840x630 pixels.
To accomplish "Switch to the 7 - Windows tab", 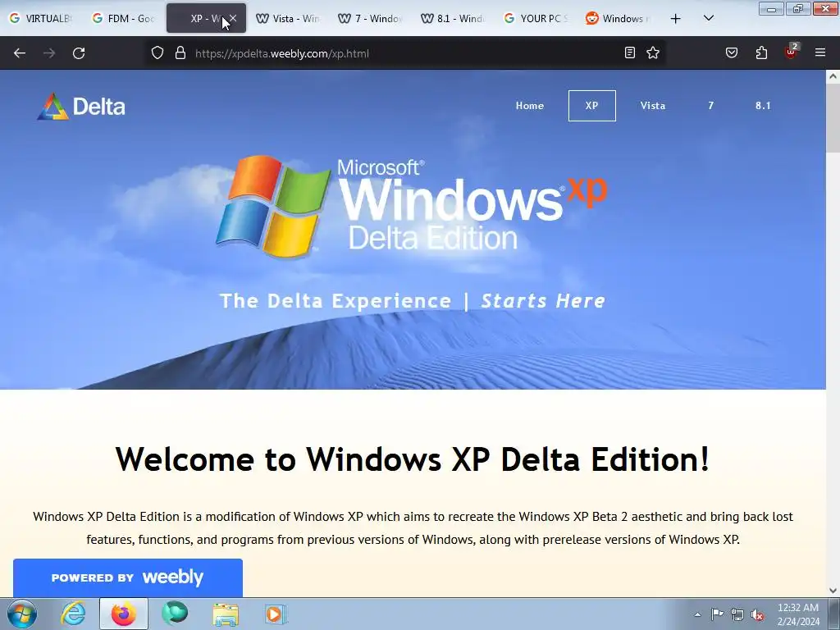I will tap(371, 18).
